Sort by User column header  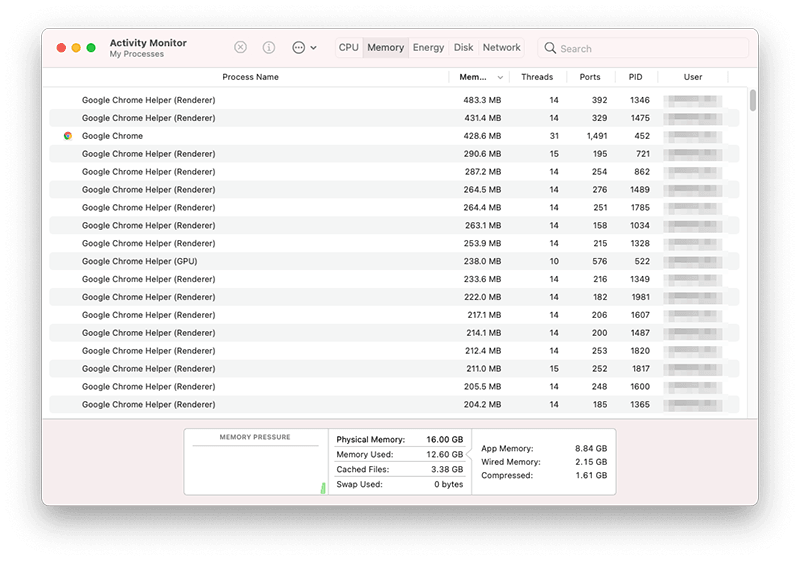coord(693,77)
